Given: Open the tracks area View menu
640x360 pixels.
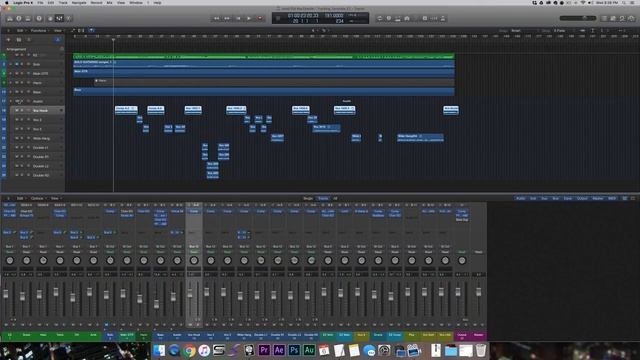Looking at the screenshot, I should click(x=58, y=30).
